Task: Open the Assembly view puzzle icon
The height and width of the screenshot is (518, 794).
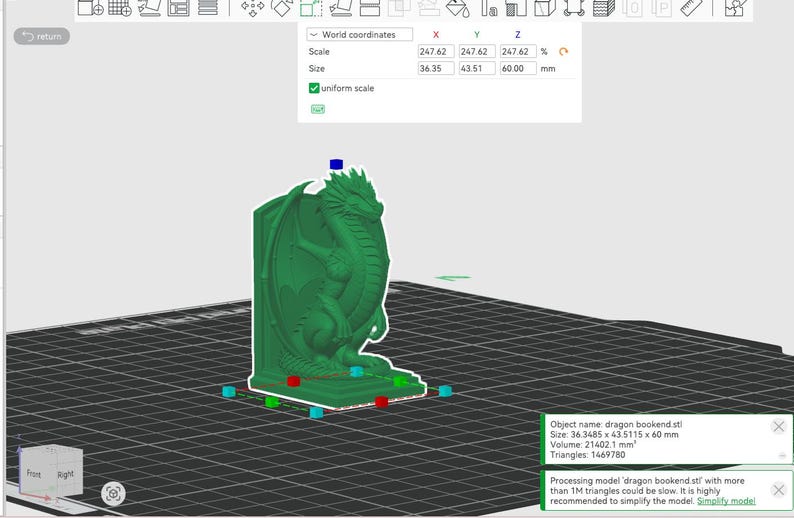Action: coord(735,8)
